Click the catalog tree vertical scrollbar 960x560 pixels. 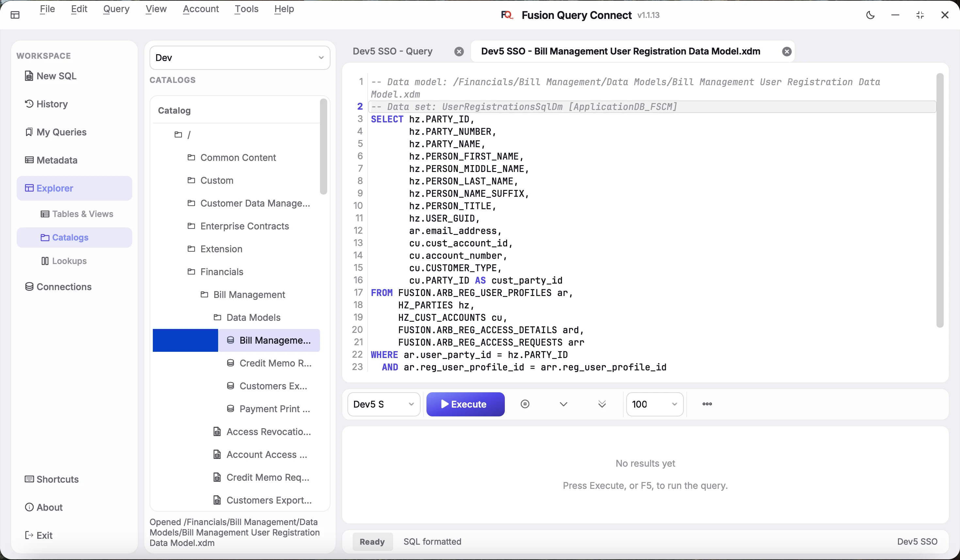point(323,147)
